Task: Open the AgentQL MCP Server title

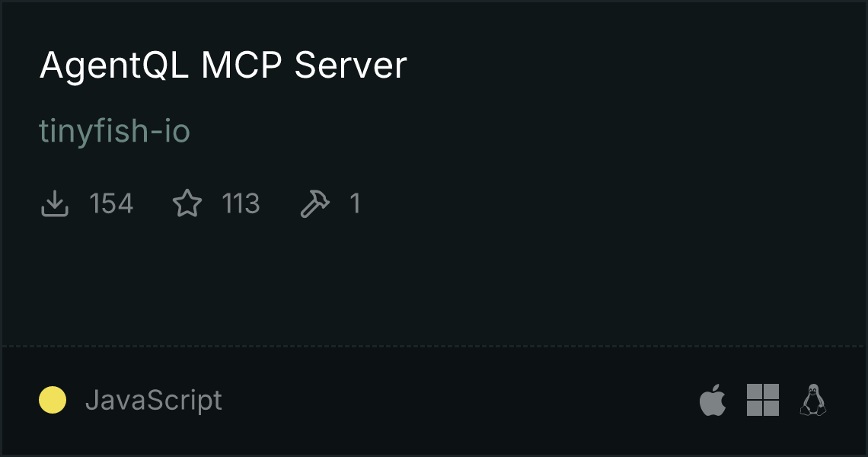Action: (223, 66)
